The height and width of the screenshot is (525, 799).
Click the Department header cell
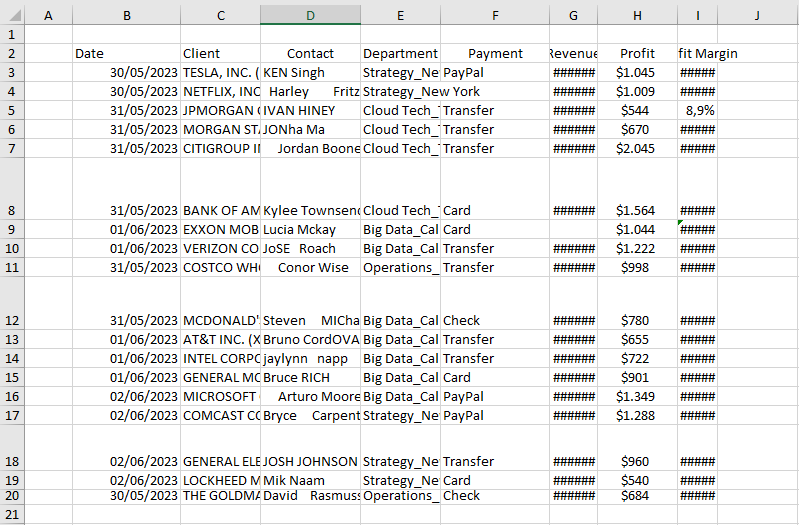pos(401,54)
